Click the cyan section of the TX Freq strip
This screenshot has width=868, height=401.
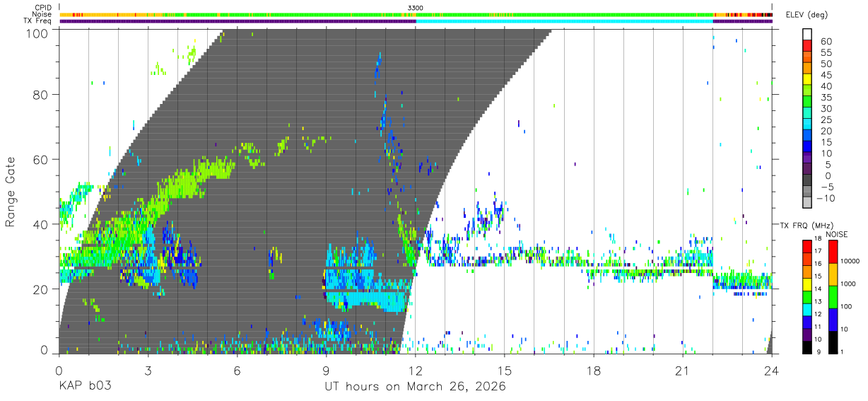(x=564, y=21)
